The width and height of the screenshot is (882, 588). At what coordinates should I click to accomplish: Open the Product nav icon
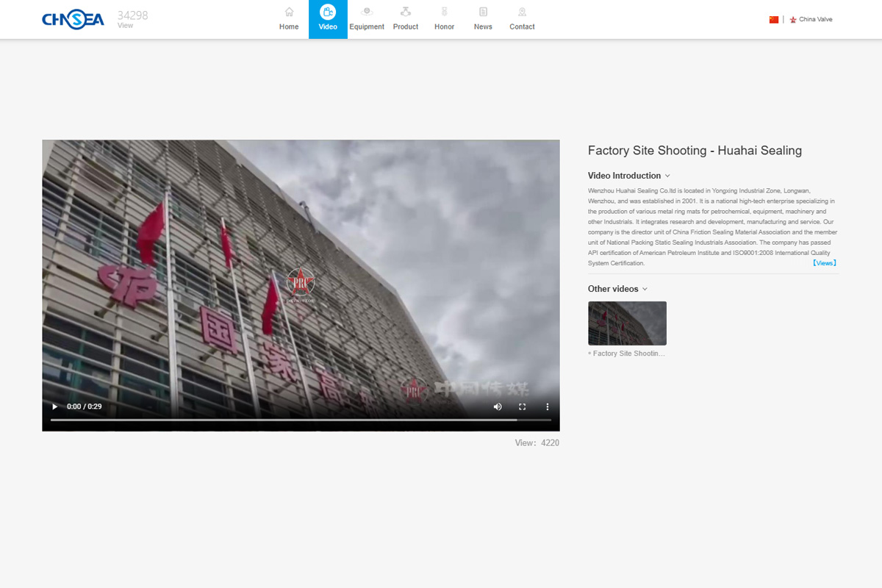click(406, 12)
